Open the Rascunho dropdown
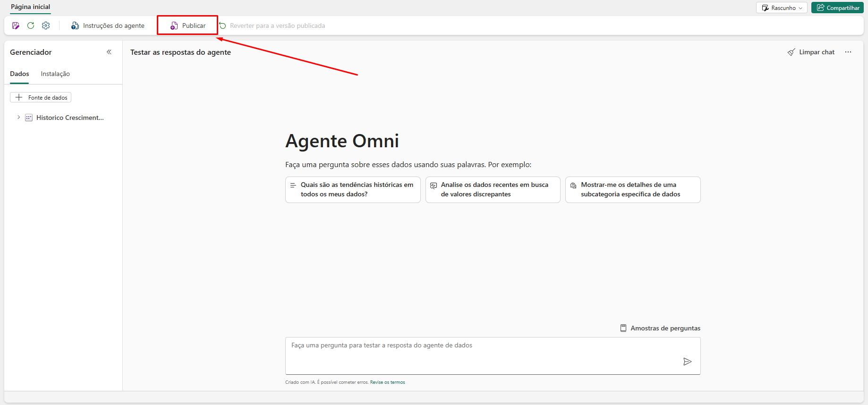The image size is (868, 405). tap(782, 8)
